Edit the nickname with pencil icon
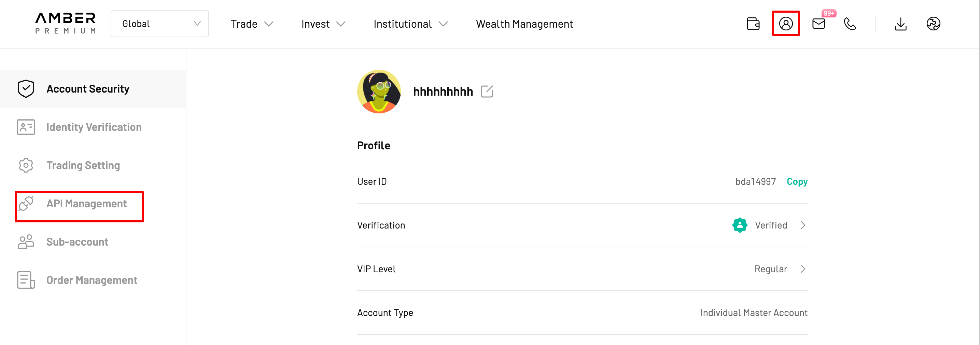This screenshot has height=345, width=980. pyautogui.click(x=487, y=91)
